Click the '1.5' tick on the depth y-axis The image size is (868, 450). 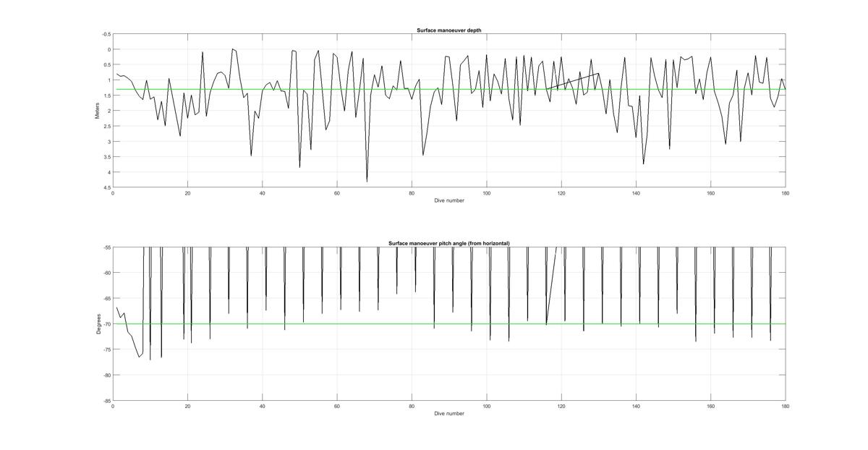pos(108,95)
